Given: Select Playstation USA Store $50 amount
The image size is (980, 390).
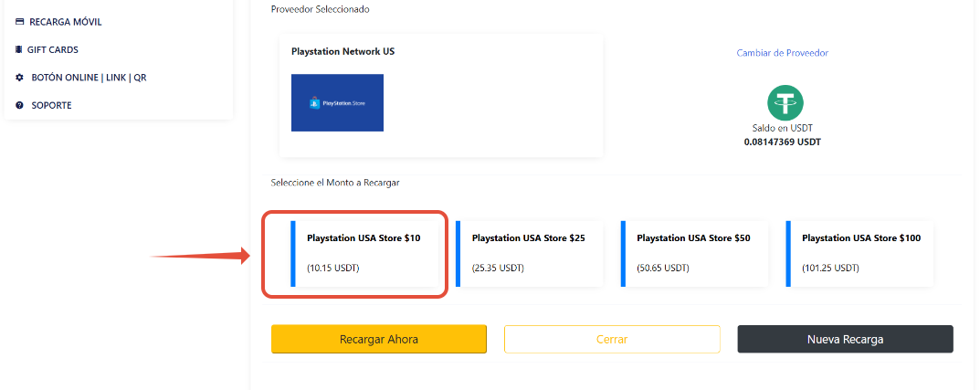Looking at the screenshot, I should (694, 254).
